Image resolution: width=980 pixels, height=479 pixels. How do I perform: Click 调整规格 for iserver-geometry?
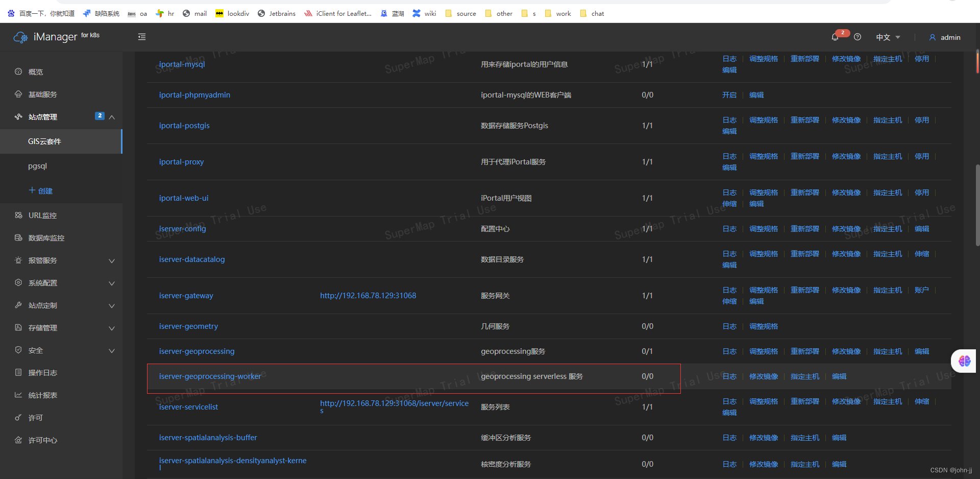[764, 326]
